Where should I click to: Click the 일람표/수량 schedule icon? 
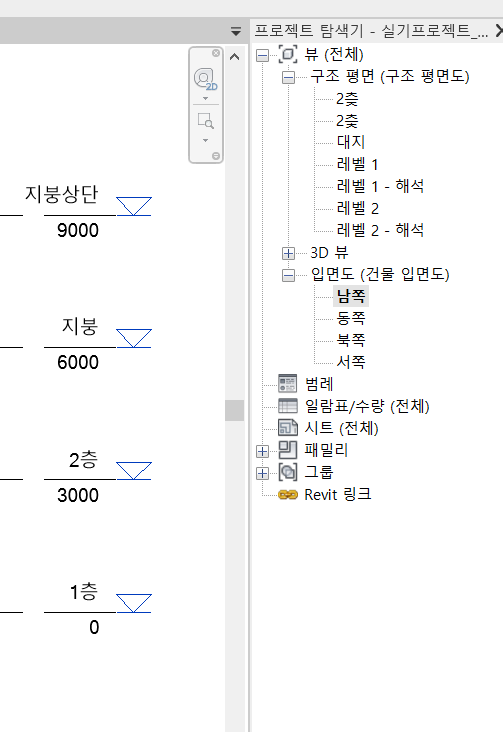point(288,406)
